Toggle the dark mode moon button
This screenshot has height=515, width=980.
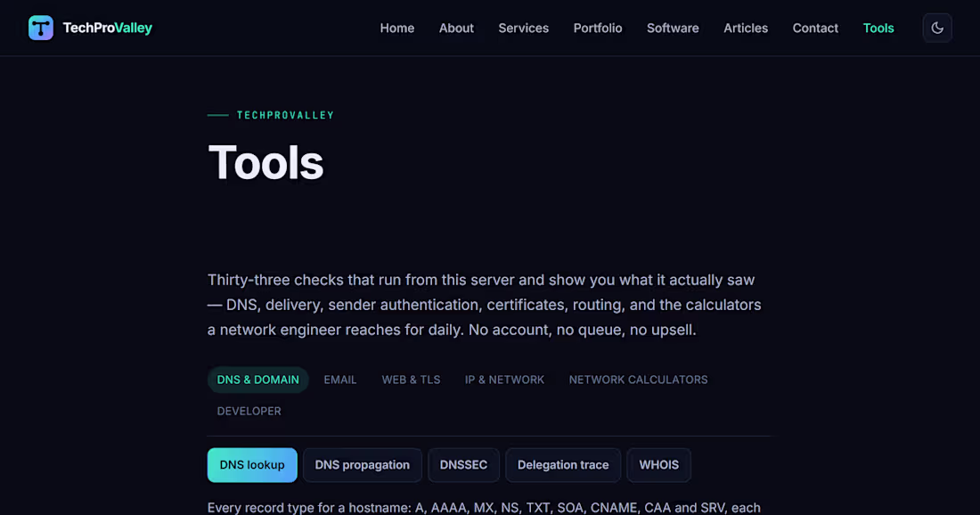click(937, 28)
